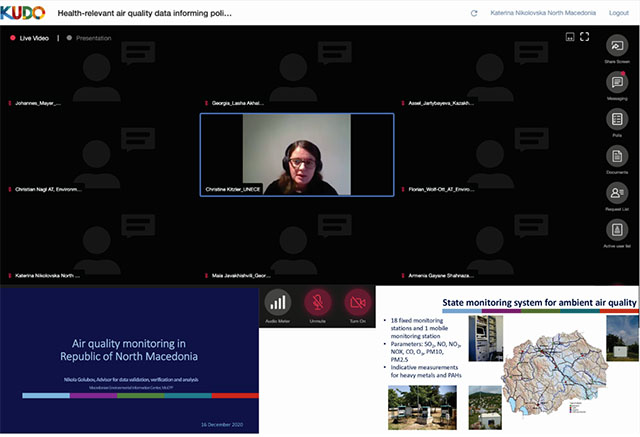Switch video grid layout view
Image resolution: width=640 pixels, height=437 pixels.
click(570, 37)
